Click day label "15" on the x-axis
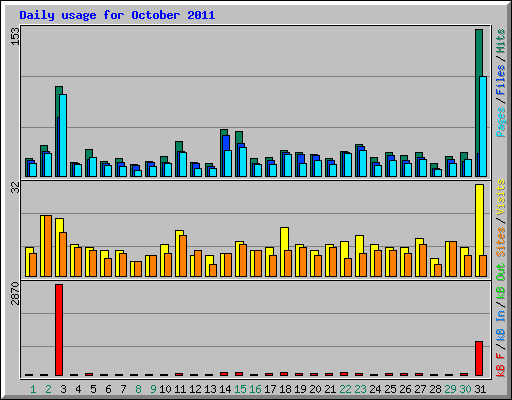 [x=240, y=389]
